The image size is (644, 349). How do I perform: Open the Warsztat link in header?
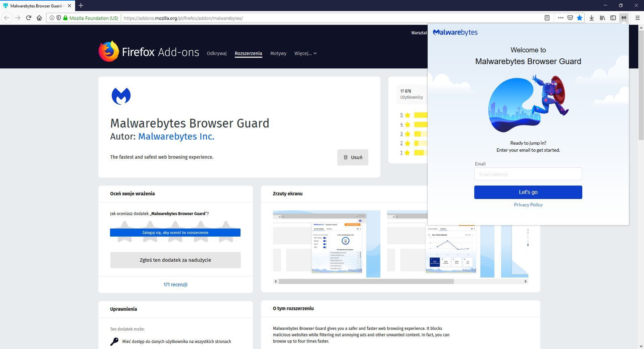(x=419, y=33)
